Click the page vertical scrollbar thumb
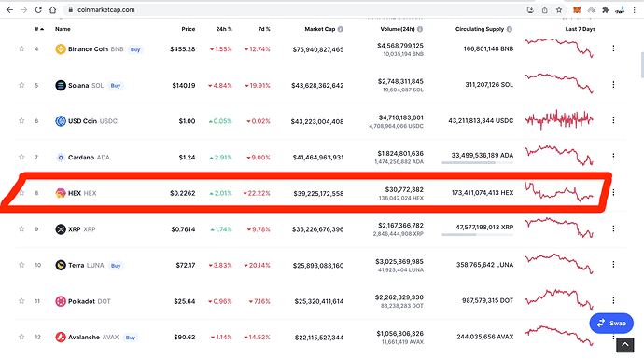The width and height of the screenshot is (644, 359). click(641, 65)
